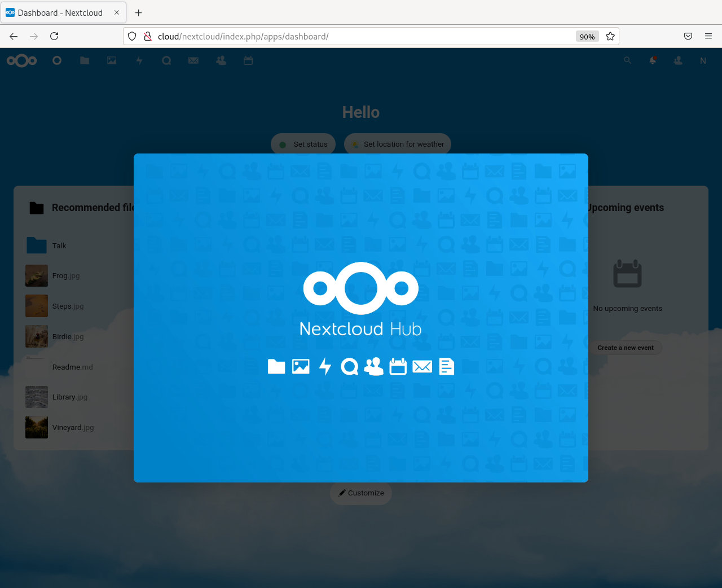Image resolution: width=722 pixels, height=588 pixels.
Task: Click the 90% zoom indicator in address bar
Action: [587, 36]
